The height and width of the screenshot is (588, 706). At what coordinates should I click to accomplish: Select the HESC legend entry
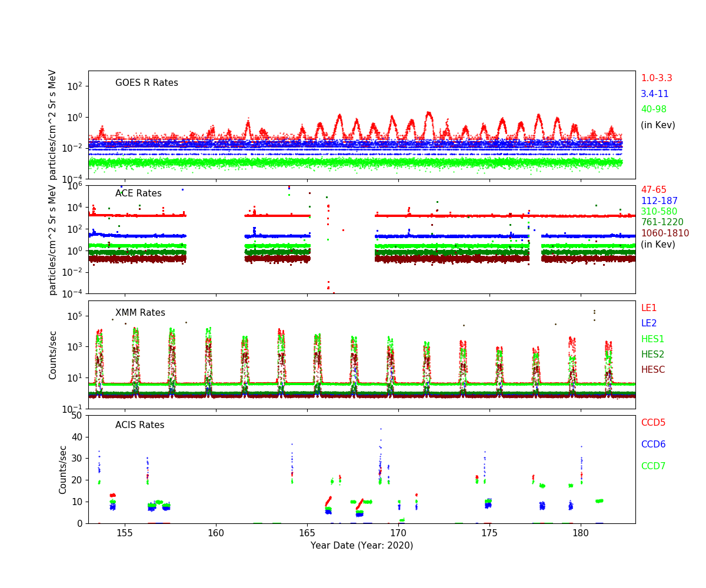(652, 370)
